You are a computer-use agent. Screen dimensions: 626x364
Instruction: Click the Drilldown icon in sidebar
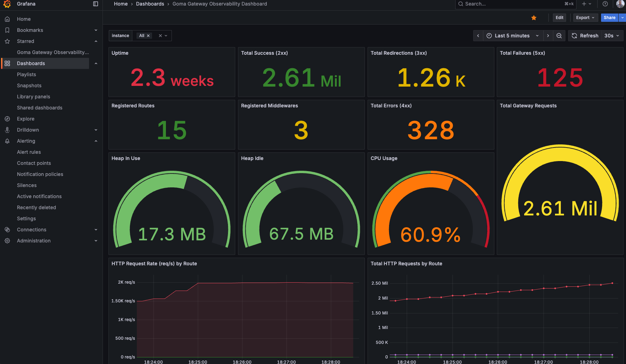[x=7, y=130]
